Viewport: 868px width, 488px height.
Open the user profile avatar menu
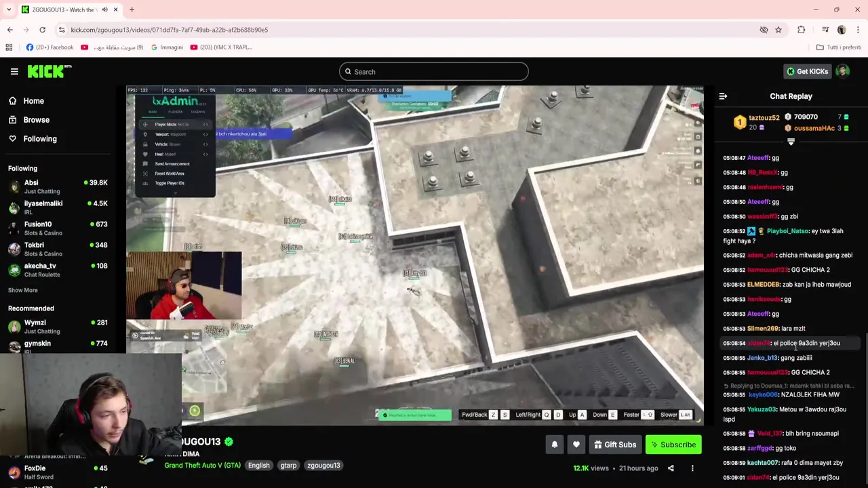843,71
